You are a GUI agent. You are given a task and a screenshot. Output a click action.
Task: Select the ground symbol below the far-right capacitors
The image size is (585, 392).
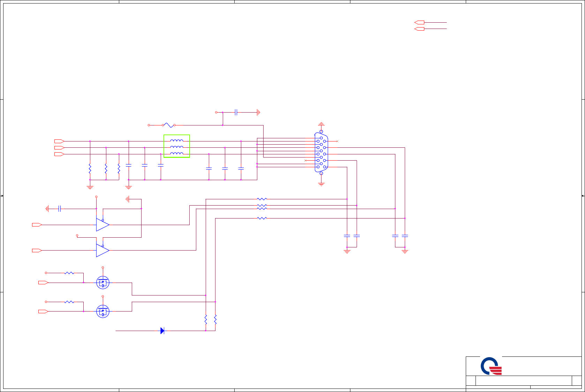405,251
